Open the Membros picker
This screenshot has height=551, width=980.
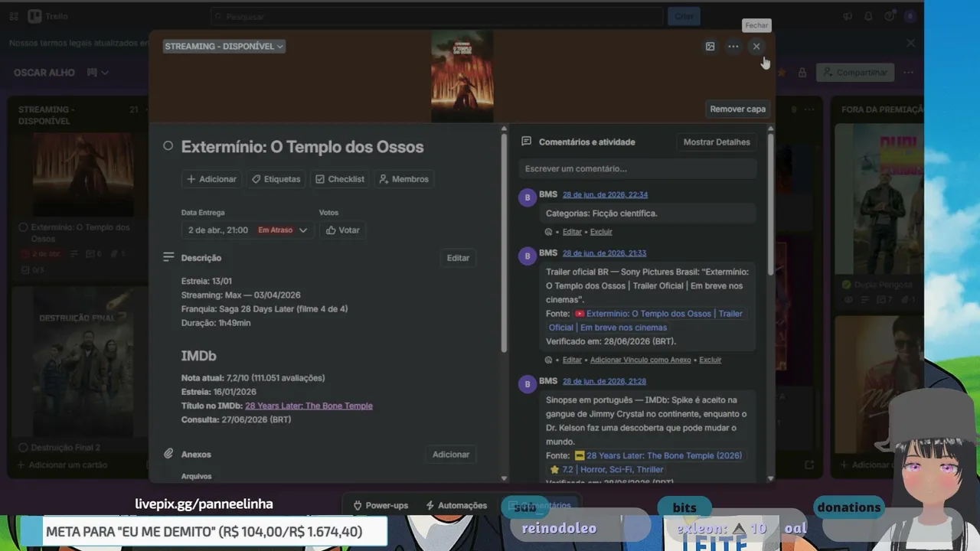pyautogui.click(x=403, y=179)
